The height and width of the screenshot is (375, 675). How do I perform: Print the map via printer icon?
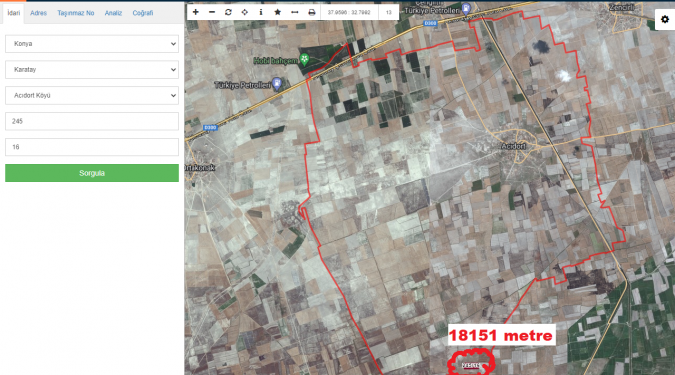[x=312, y=12]
